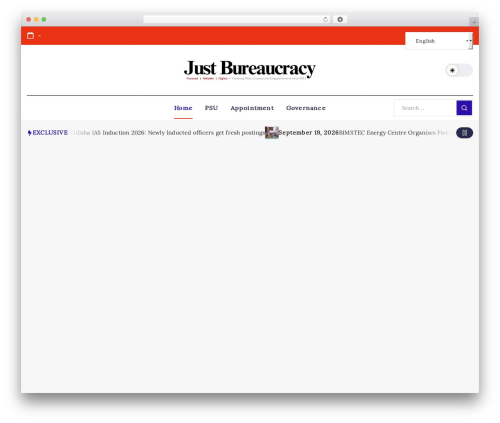Click the blue search magnifier button

(464, 108)
